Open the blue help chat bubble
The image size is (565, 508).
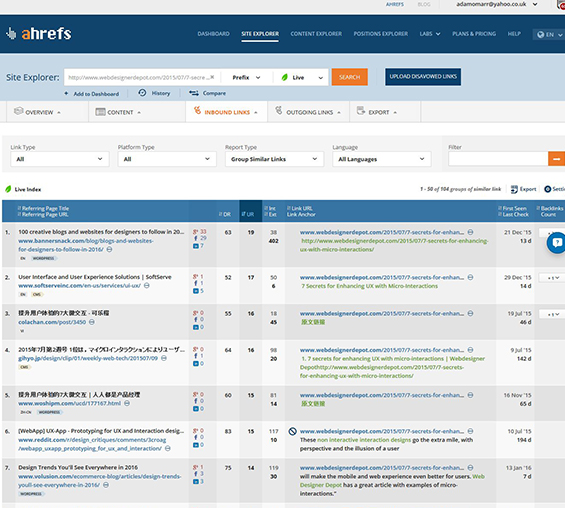[x=556, y=243]
